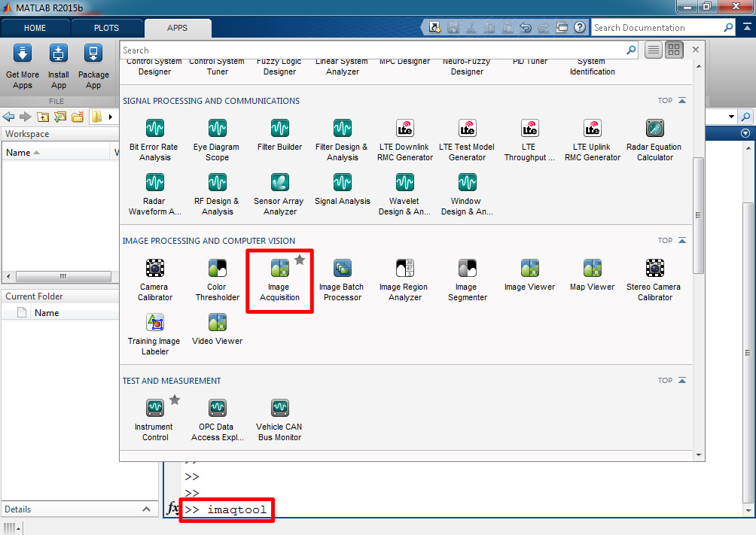756x535 pixels.
Task: Open Command Window actions dropdown
Action: coord(745,133)
